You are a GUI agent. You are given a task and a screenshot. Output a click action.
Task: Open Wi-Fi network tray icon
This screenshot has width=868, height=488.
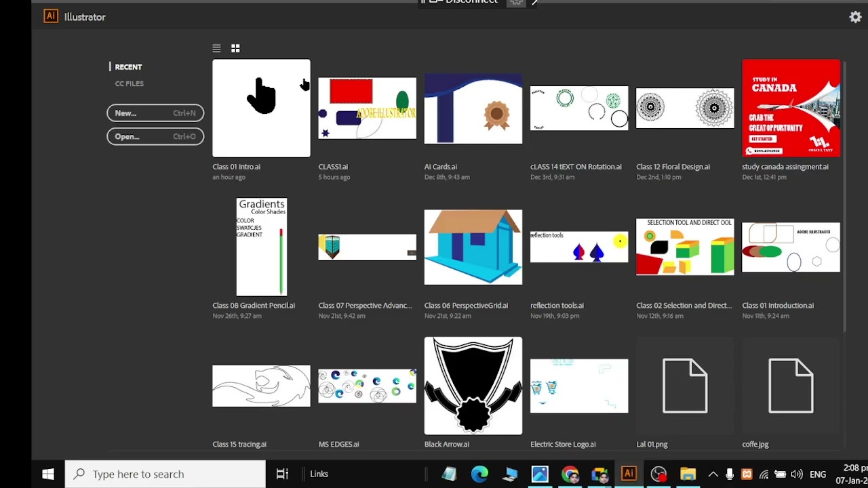click(x=764, y=474)
